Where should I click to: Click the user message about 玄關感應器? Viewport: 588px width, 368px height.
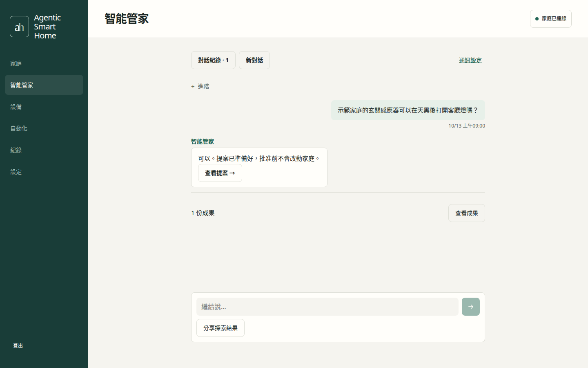[408, 110]
